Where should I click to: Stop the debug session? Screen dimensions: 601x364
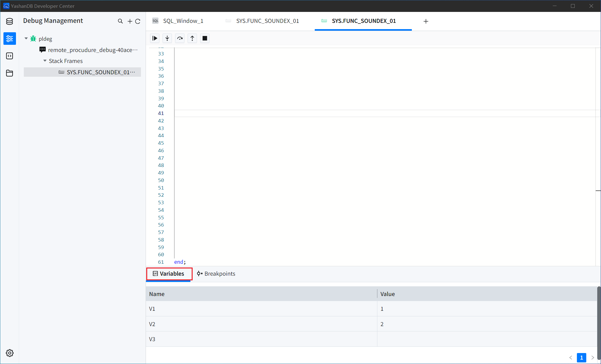pyautogui.click(x=205, y=38)
